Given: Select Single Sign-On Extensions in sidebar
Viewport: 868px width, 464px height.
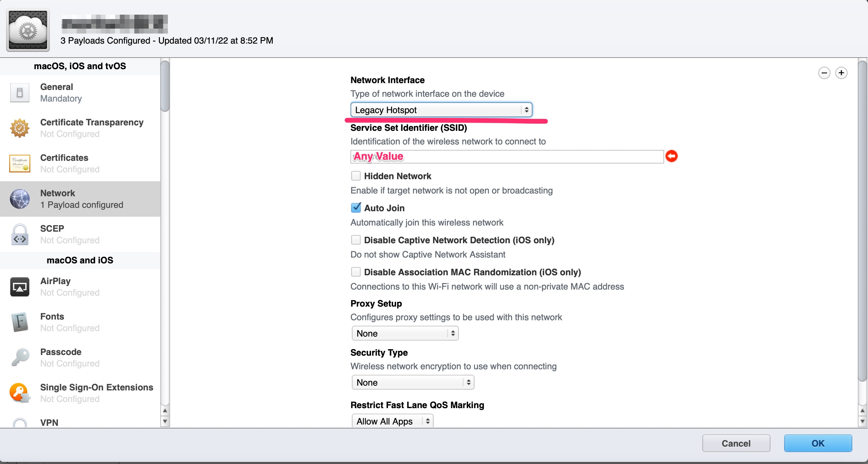Looking at the screenshot, I should [x=80, y=393].
